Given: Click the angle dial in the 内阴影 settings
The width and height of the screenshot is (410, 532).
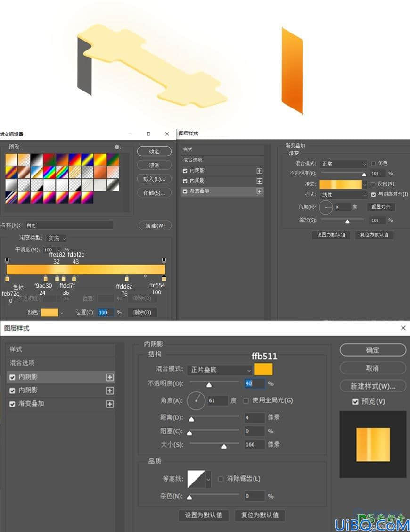Looking at the screenshot, I should tap(196, 401).
